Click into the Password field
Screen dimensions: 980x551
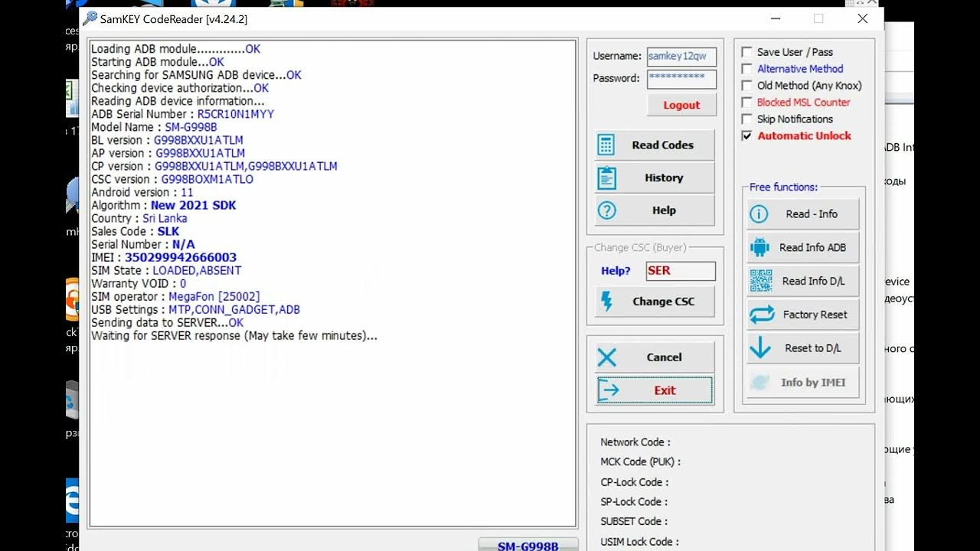pyautogui.click(x=681, y=79)
